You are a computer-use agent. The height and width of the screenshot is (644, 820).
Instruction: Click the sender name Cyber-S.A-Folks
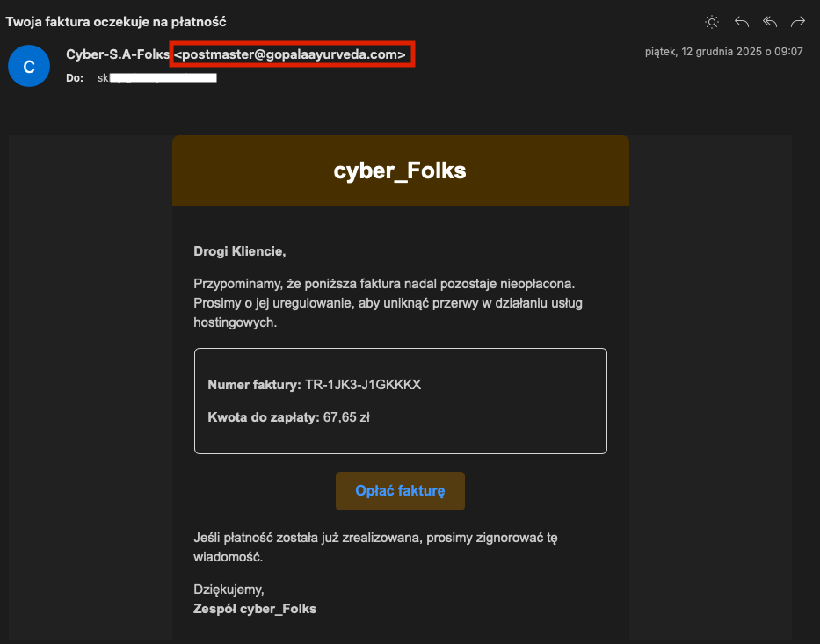tap(117, 54)
